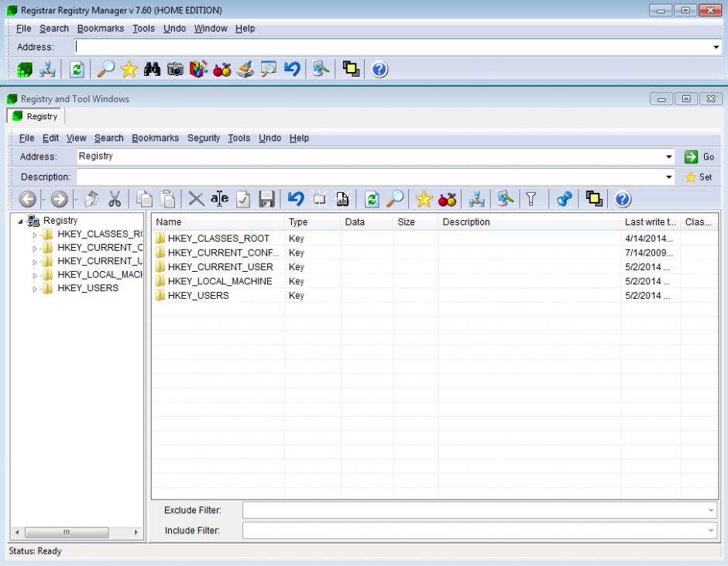728x566 pixels.
Task: Click the funnel Filter icon
Action: click(x=531, y=199)
